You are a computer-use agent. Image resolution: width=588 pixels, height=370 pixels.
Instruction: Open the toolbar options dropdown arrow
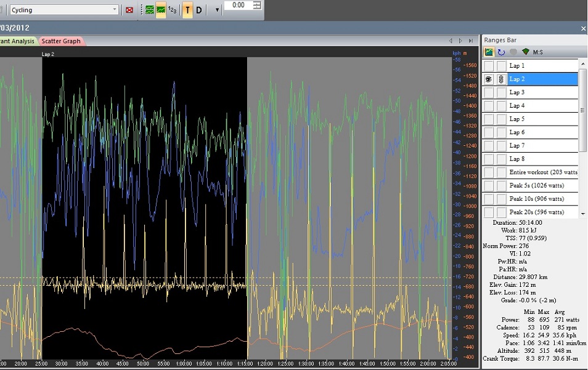click(217, 10)
